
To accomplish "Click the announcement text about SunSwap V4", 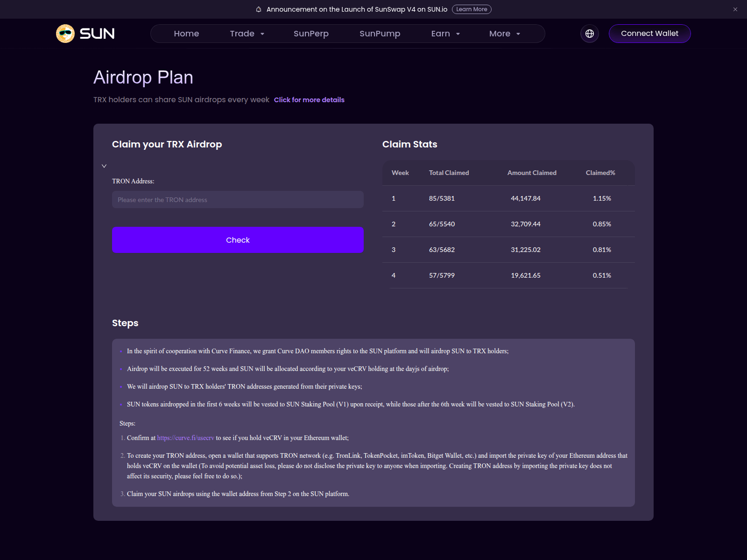I will 357,9.
